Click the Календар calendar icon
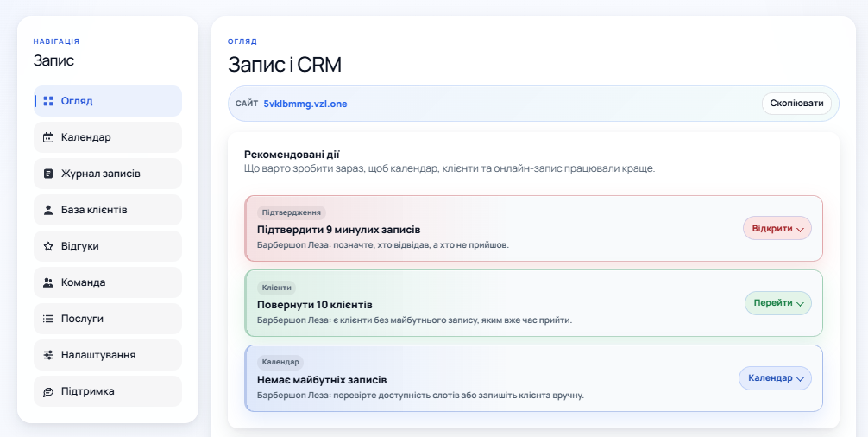Viewport: 868px width, 437px height. 48,137
